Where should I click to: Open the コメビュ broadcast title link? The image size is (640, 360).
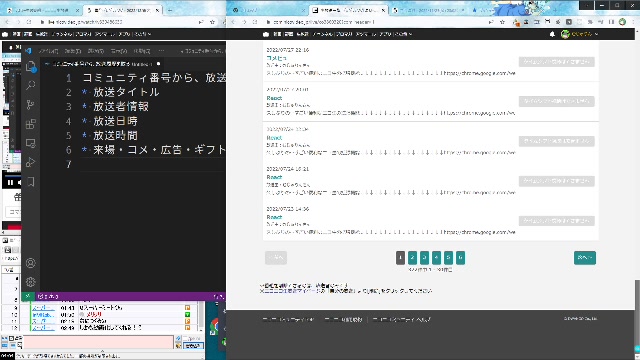coord(276,58)
